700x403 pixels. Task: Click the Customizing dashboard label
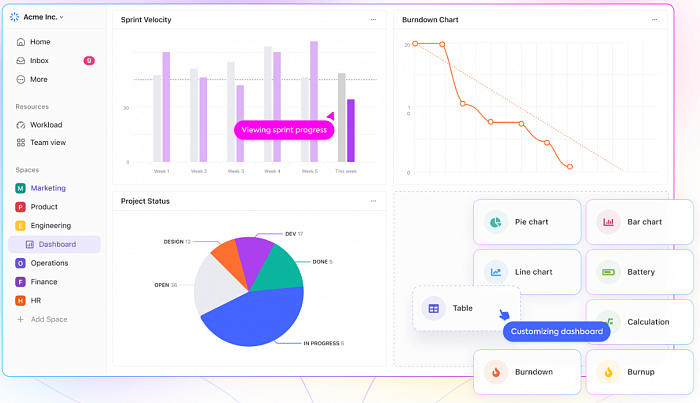point(557,332)
